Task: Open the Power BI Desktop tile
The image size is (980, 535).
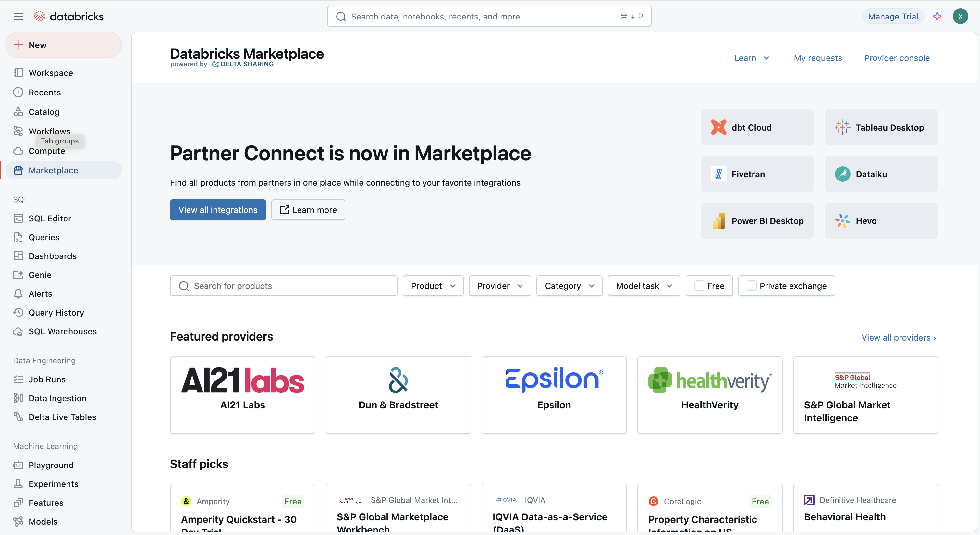Action: 757,221
